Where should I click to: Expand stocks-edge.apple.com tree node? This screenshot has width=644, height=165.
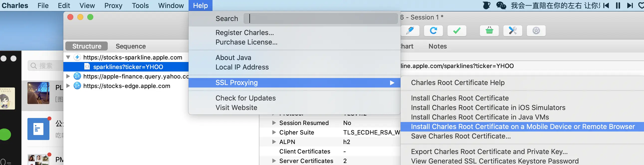68,86
